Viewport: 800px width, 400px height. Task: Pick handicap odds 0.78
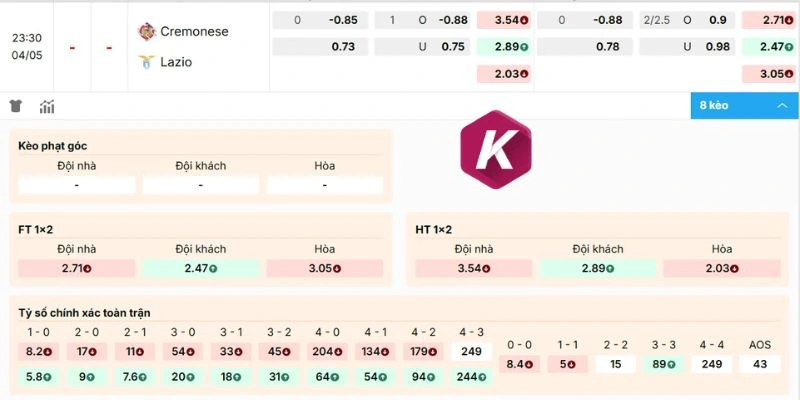(x=585, y=47)
